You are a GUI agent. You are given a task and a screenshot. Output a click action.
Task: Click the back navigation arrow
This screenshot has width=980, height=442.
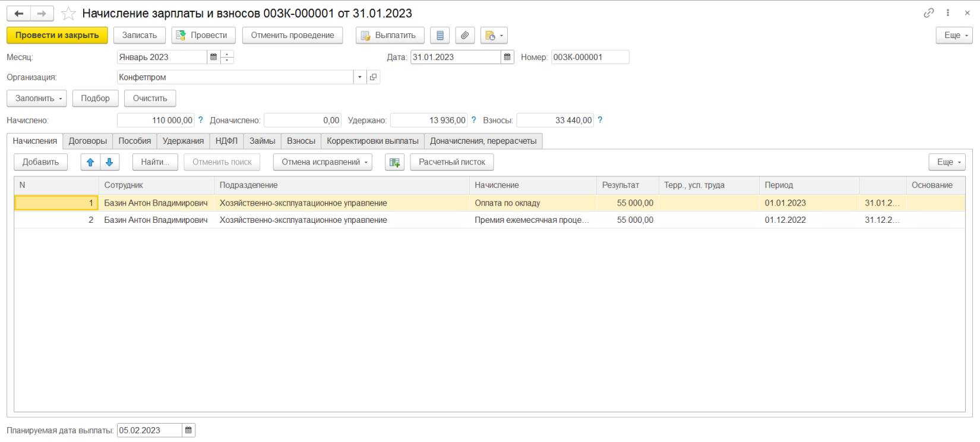point(18,13)
